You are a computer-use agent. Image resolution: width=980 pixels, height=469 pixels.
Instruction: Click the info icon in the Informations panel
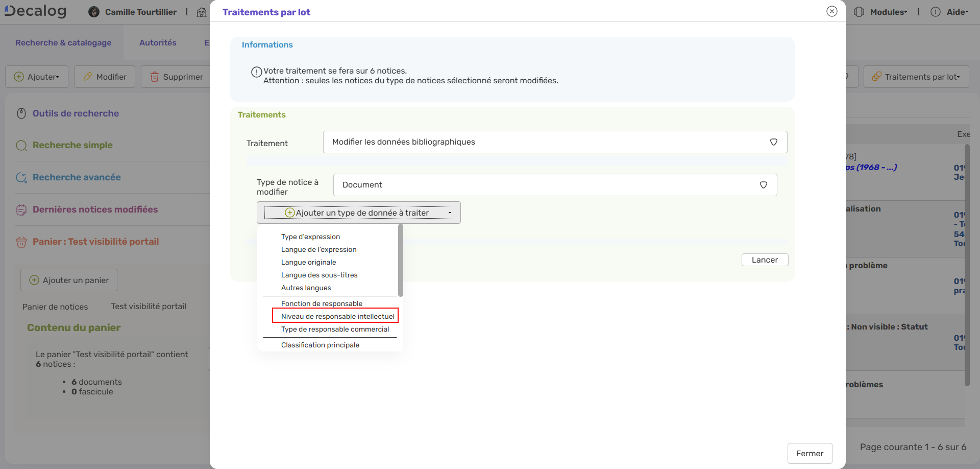(x=257, y=72)
